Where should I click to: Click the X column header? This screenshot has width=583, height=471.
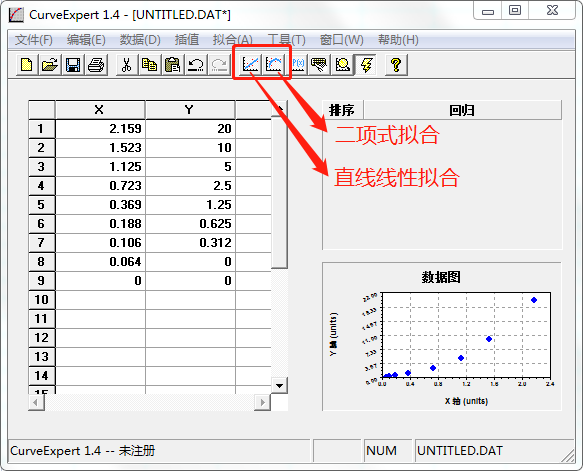tap(100, 110)
